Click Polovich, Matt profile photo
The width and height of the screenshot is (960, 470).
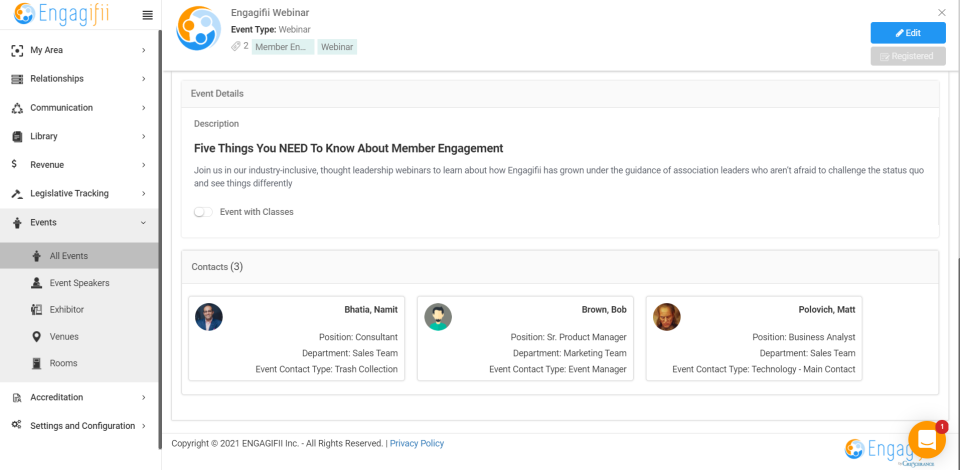click(667, 317)
